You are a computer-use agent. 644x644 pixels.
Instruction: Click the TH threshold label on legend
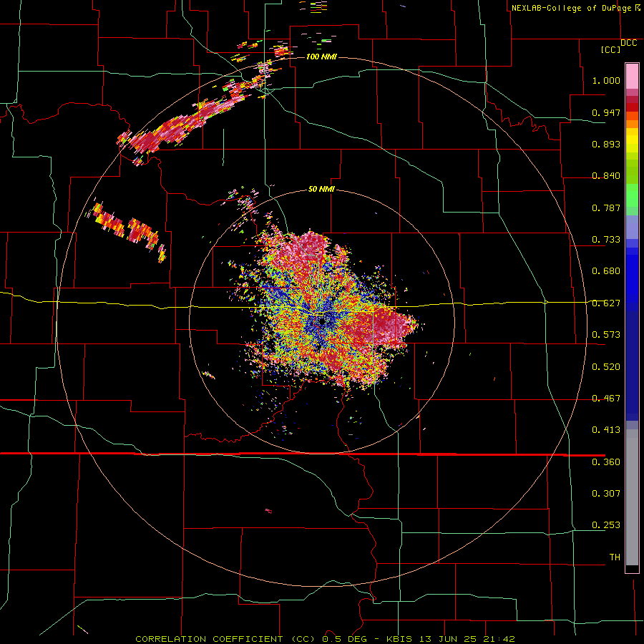coord(615,557)
